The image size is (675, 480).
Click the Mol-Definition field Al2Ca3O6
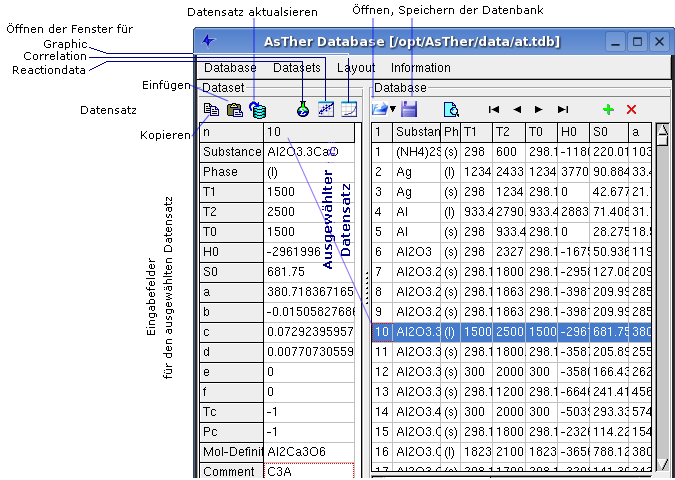pyautogui.click(x=309, y=452)
